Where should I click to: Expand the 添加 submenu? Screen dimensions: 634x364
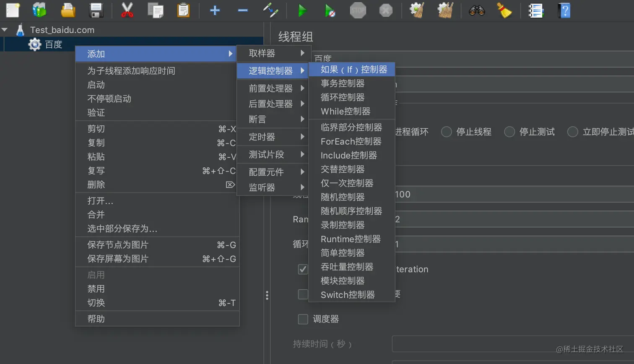(x=156, y=54)
